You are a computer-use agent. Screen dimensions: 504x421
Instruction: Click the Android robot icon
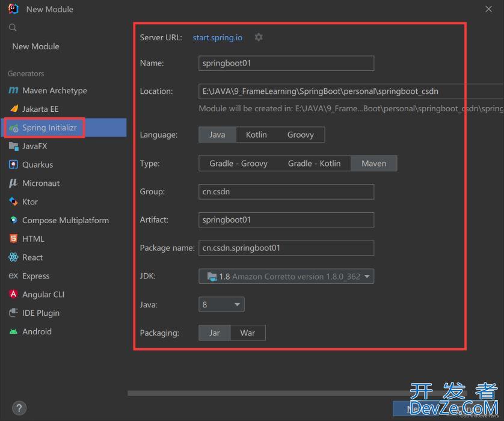(x=13, y=331)
